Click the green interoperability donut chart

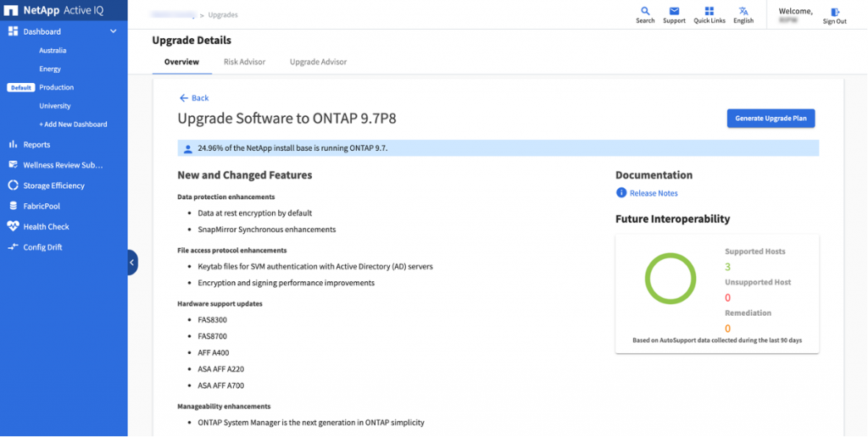click(x=670, y=279)
